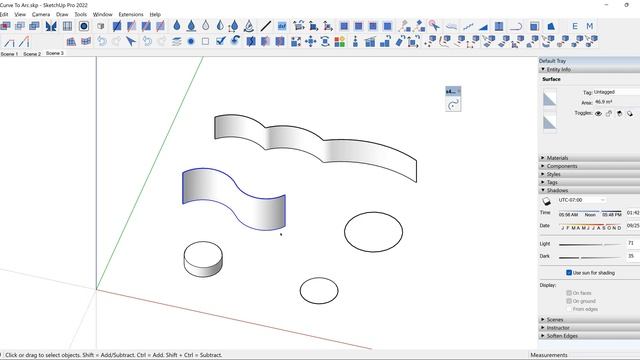Screen dimensions: 640x360
Task: Toggle receive shadows icon in Entity Info
Action: pos(619,113)
